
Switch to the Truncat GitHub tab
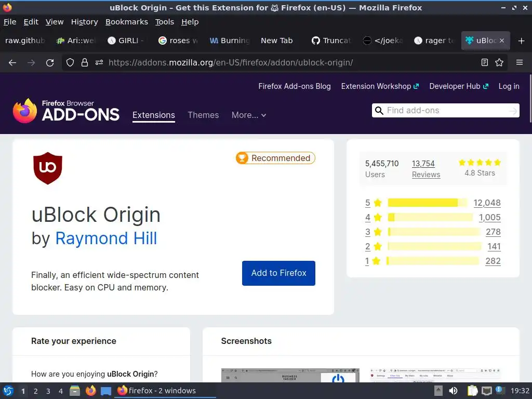331,41
